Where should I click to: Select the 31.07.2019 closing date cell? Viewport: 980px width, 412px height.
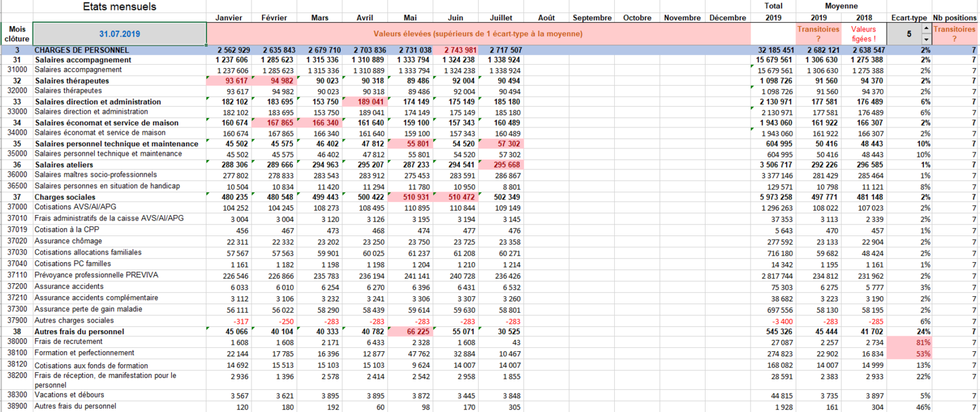120,33
